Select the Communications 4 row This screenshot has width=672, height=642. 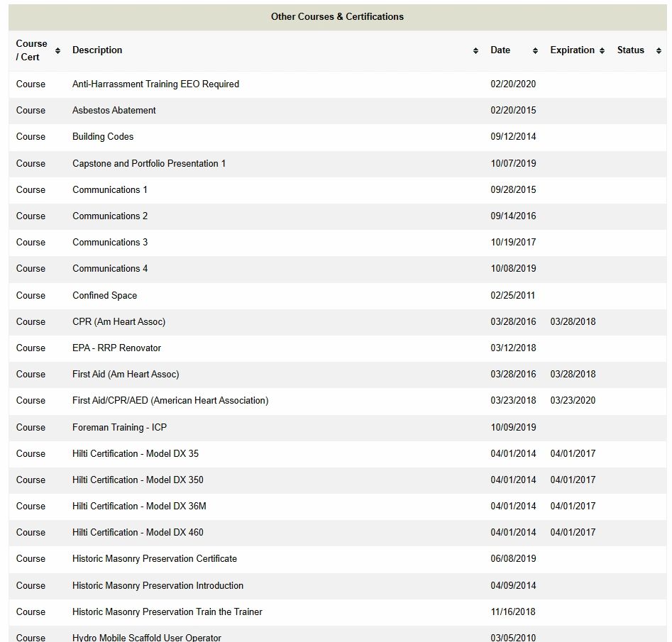(337, 269)
